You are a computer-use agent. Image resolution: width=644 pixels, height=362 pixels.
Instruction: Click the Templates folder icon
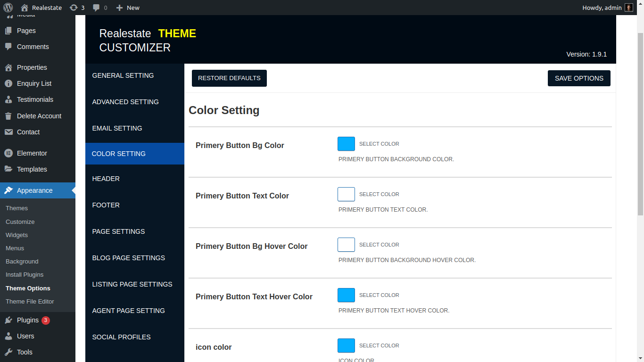click(x=8, y=169)
